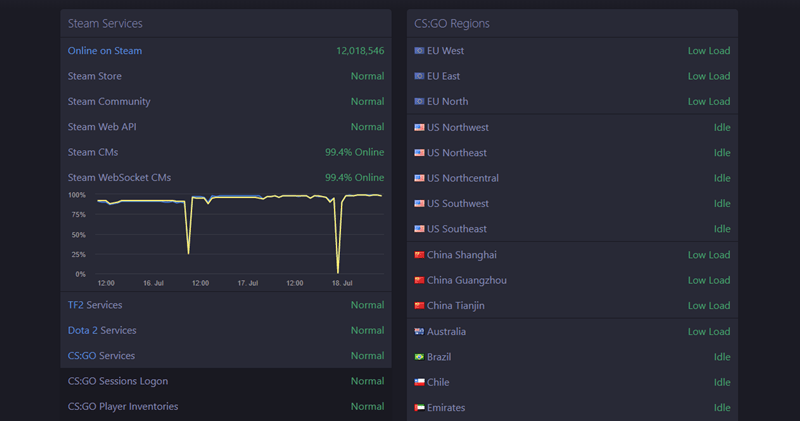
Task: Click Chile Idle status
Action: pyautogui.click(x=722, y=382)
